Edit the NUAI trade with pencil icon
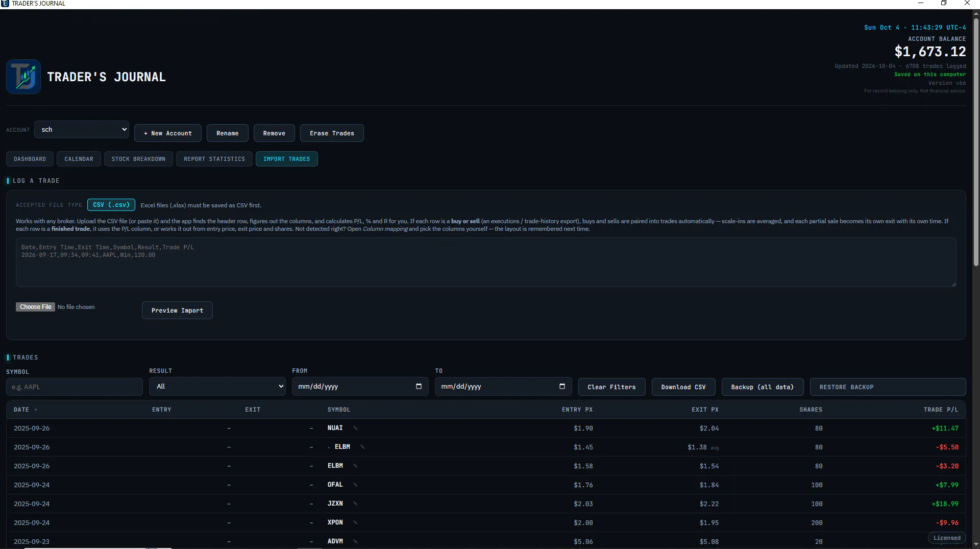This screenshot has height=549, width=980. click(x=355, y=428)
